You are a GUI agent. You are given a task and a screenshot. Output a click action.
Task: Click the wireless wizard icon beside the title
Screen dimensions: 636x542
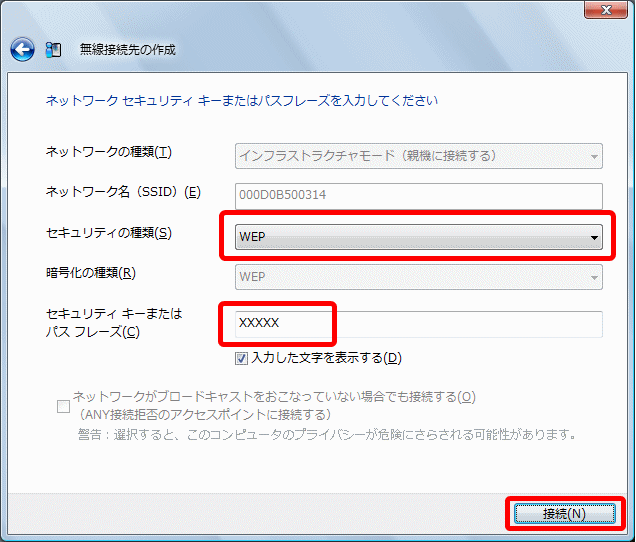click(54, 49)
